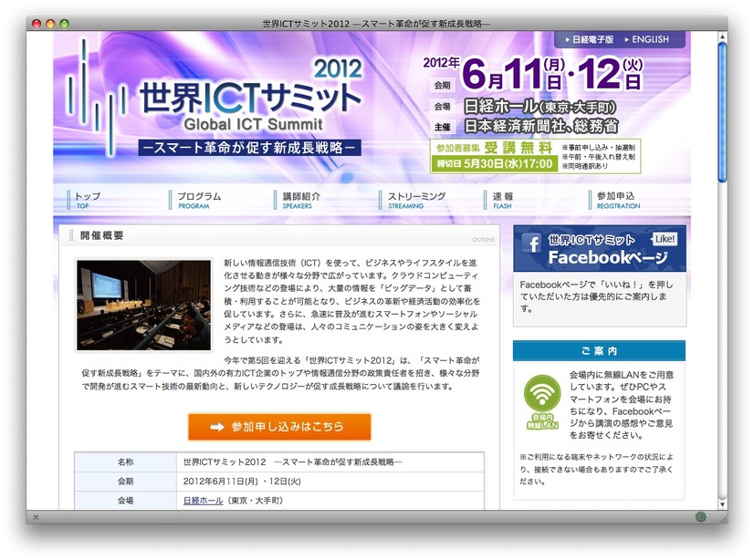Click the vertical scrollbar thumb
Screen dimensions: 754x560
pos(722,112)
